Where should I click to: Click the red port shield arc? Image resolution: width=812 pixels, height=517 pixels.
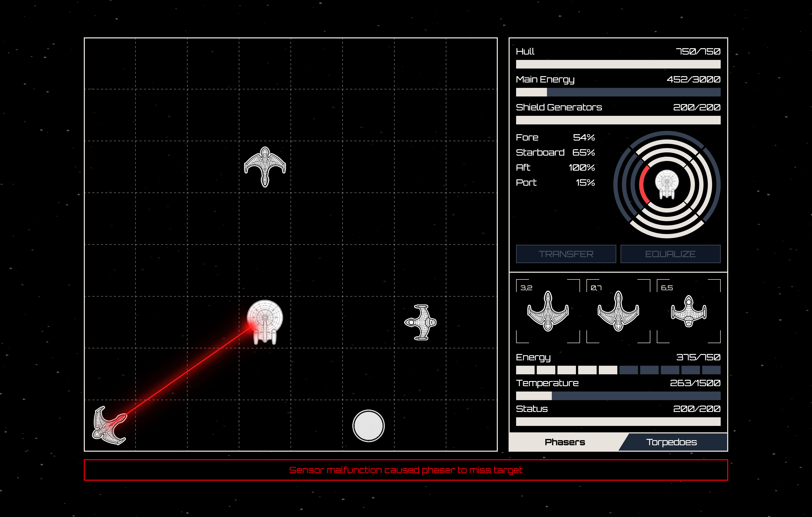(642, 185)
